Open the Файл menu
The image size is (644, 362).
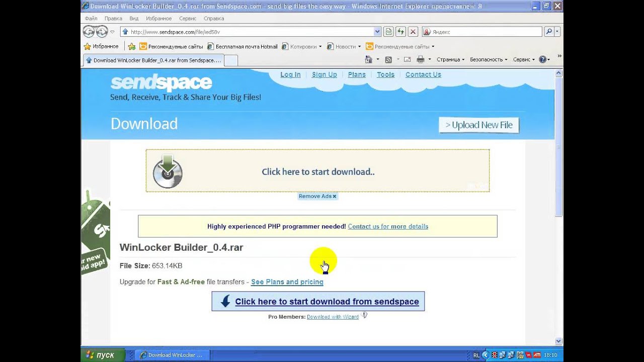pyautogui.click(x=91, y=18)
